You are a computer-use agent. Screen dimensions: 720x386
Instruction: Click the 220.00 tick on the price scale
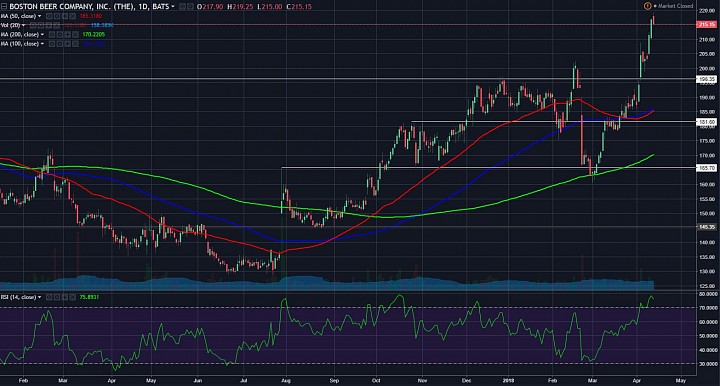(706, 10)
